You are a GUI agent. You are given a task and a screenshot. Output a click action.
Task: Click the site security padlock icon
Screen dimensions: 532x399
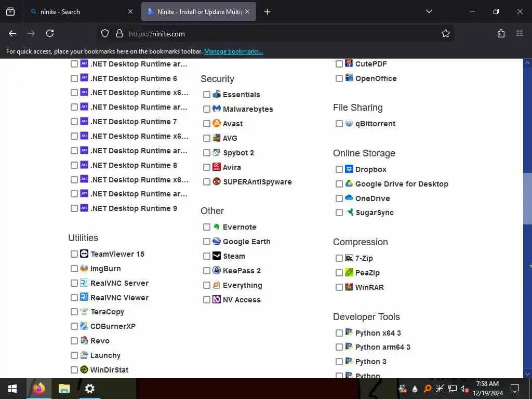(x=119, y=33)
